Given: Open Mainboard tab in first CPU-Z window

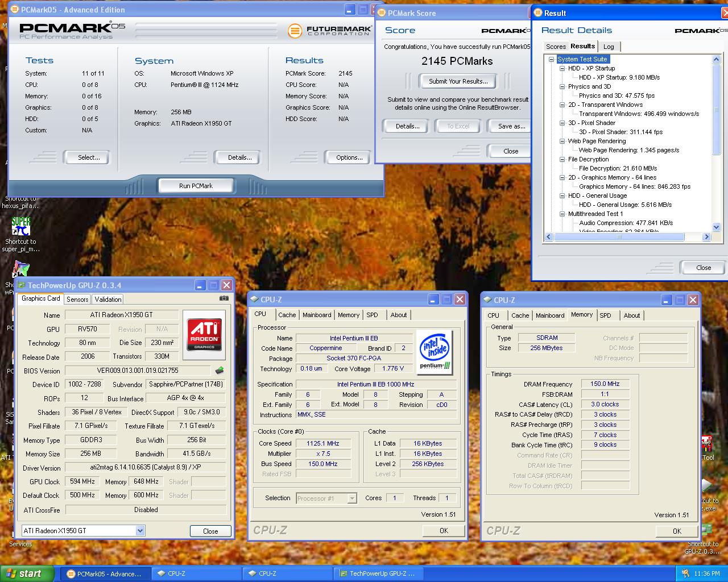Looking at the screenshot, I should tap(317, 315).
